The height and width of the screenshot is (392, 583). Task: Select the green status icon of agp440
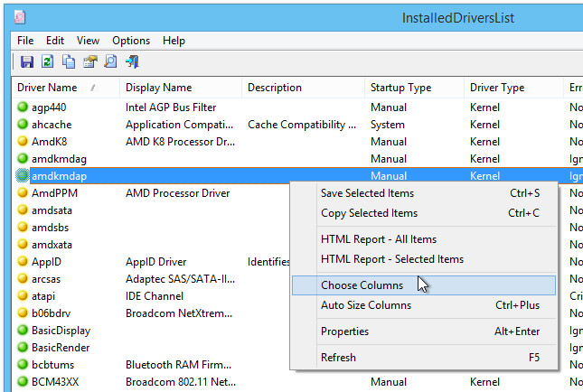coord(23,107)
